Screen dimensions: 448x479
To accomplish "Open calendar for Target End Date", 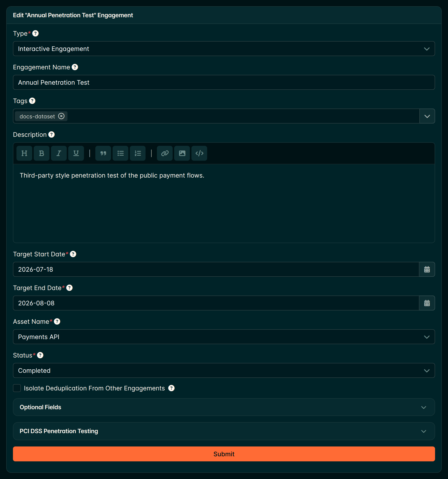I will point(427,303).
